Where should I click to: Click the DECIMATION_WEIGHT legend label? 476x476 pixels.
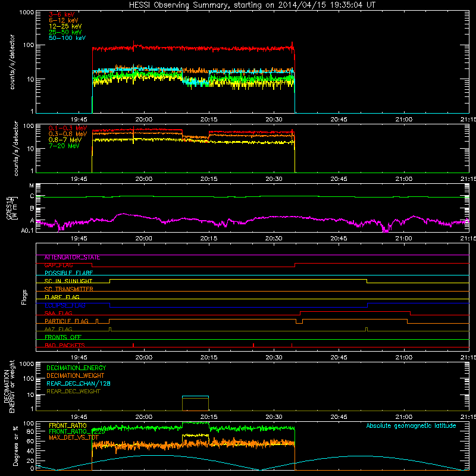(76, 376)
